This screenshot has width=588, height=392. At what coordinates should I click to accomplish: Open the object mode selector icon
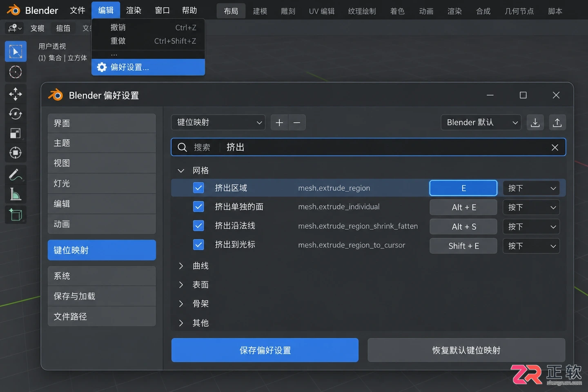15,28
